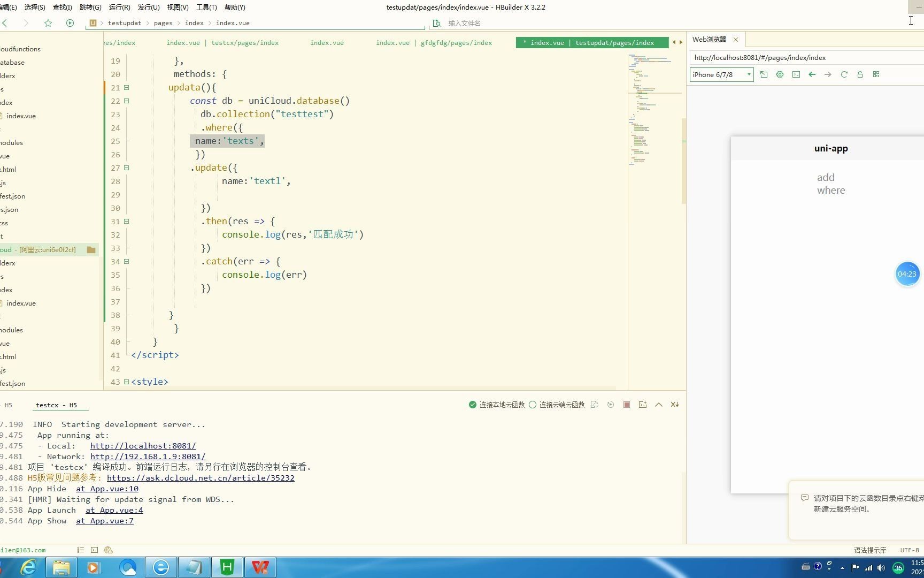Viewport: 924px width, 578px height.
Task: Open the browser settings gear icon
Action: pyautogui.click(x=780, y=74)
